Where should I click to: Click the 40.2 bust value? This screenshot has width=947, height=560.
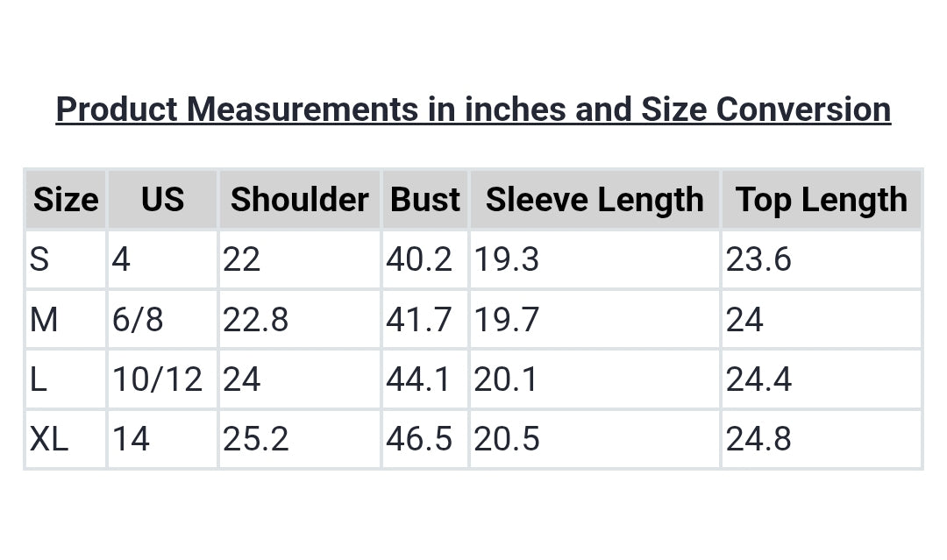[419, 259]
